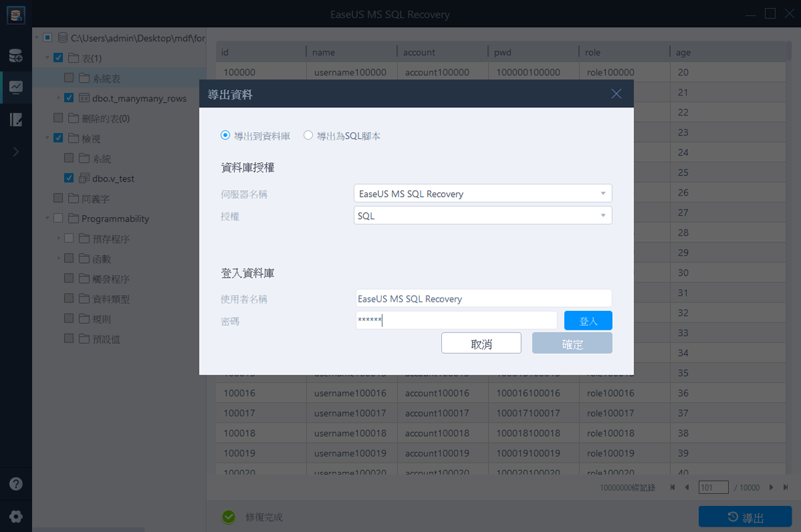Open the help icon at bottom sidebar

(15, 483)
